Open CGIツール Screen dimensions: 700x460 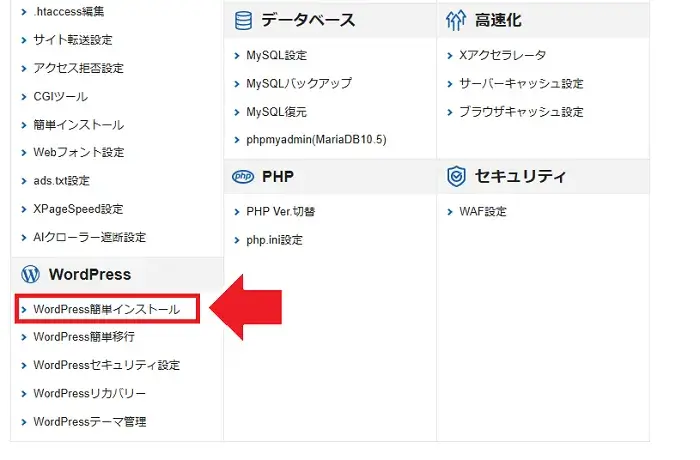[x=61, y=96]
